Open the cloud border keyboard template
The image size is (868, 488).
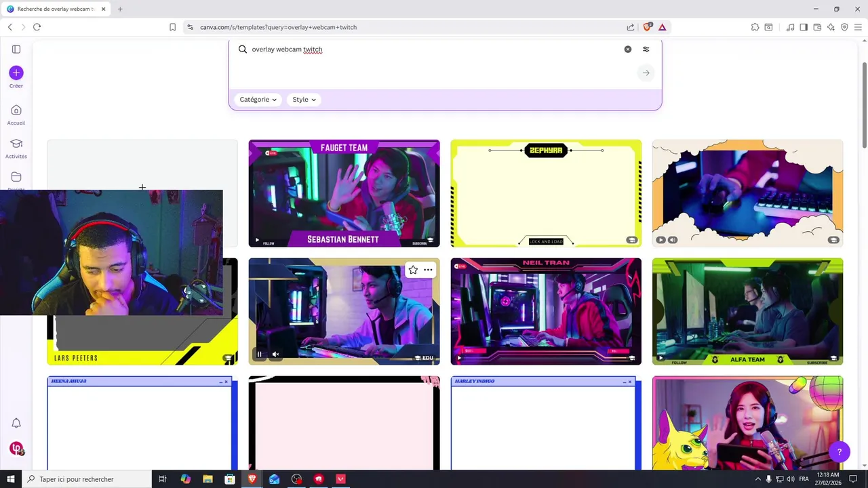click(747, 193)
